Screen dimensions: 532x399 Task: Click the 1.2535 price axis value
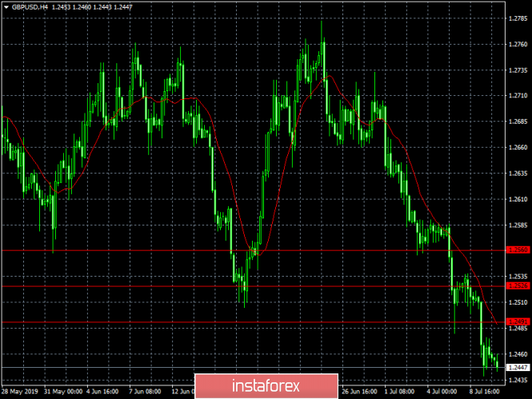(x=518, y=277)
